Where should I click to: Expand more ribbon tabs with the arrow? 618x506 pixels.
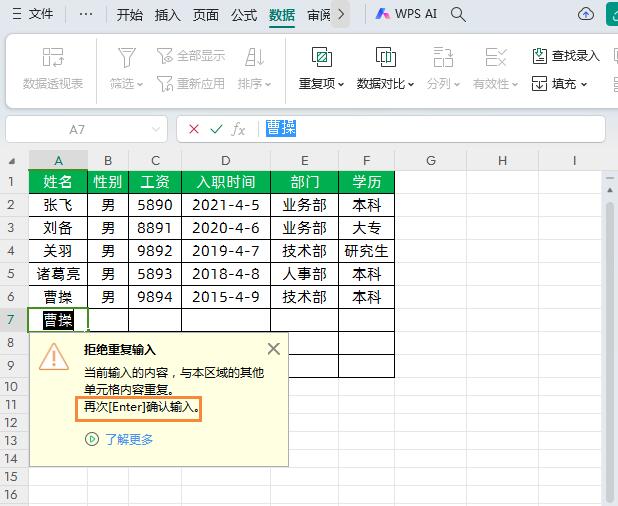click(x=341, y=15)
